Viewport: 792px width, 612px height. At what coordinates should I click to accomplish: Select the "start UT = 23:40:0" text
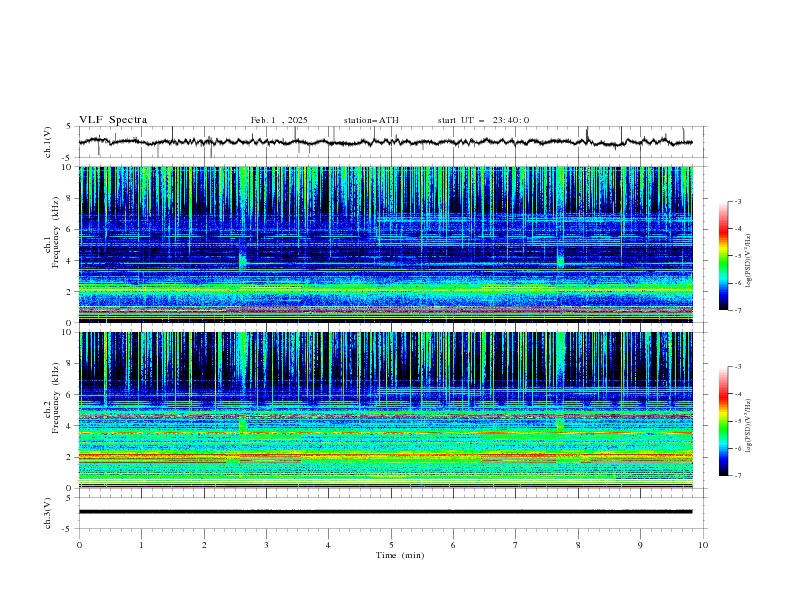coord(483,120)
